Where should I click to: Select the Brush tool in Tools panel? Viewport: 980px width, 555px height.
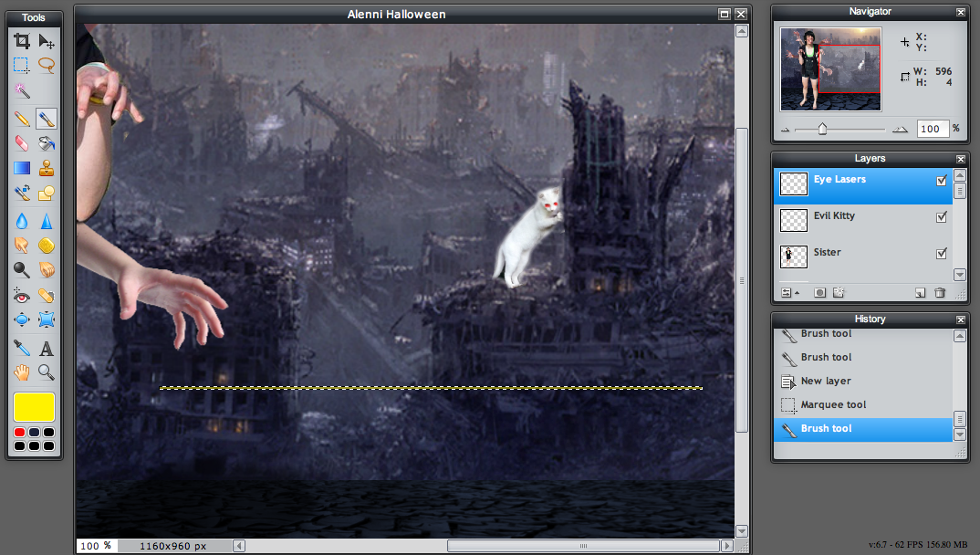(x=47, y=119)
